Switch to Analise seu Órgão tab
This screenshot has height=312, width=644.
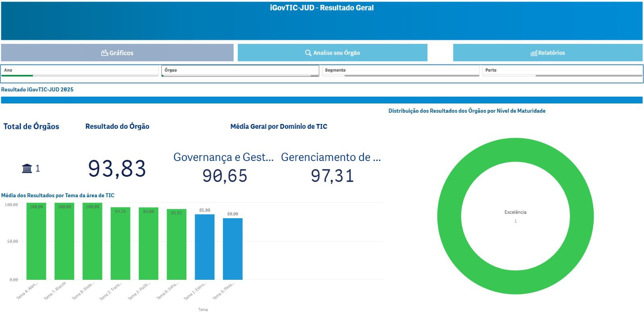click(332, 53)
